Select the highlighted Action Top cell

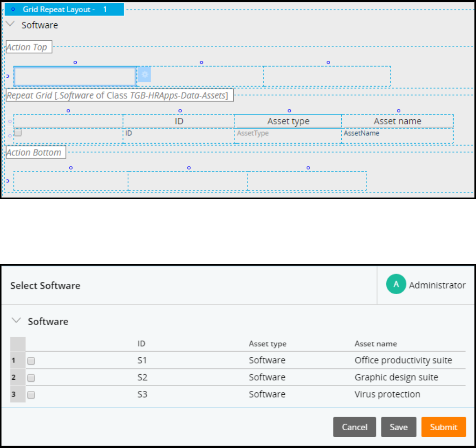(75, 76)
